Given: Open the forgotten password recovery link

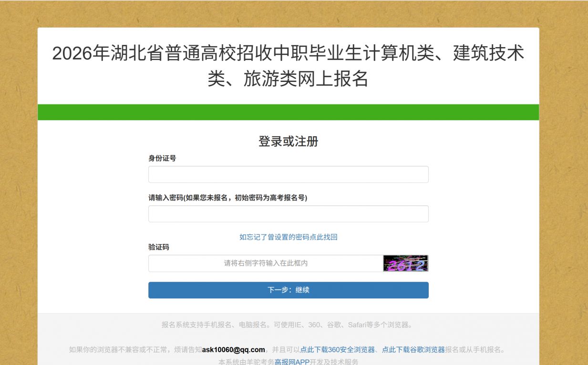Looking at the screenshot, I should pyautogui.click(x=288, y=237).
